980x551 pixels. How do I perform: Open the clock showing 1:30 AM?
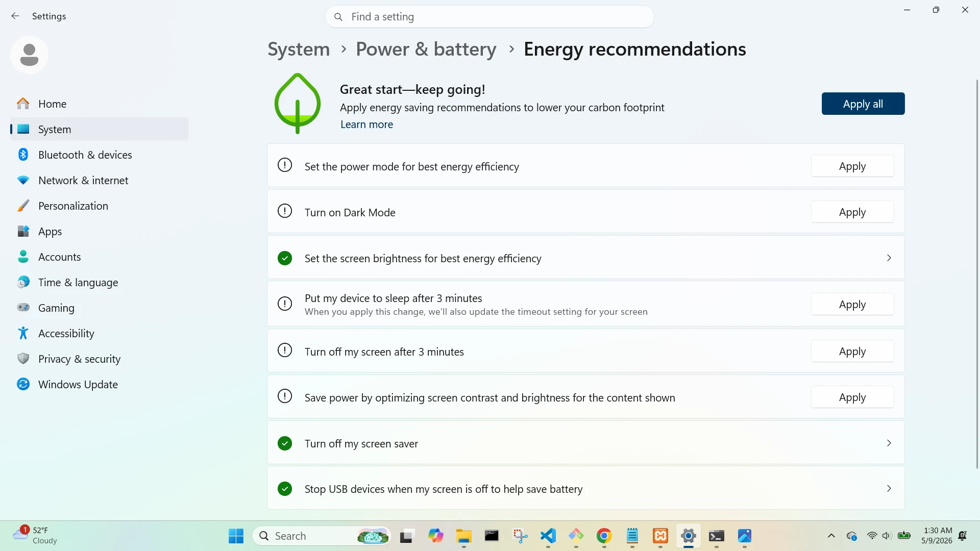click(937, 536)
